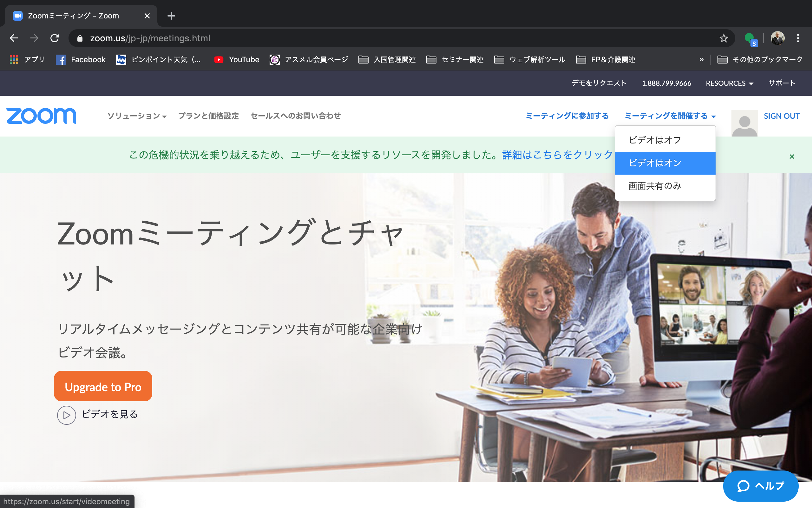Screen dimensions: 812x508
Task: Bookmark this page with the star icon
Action: (x=724, y=38)
